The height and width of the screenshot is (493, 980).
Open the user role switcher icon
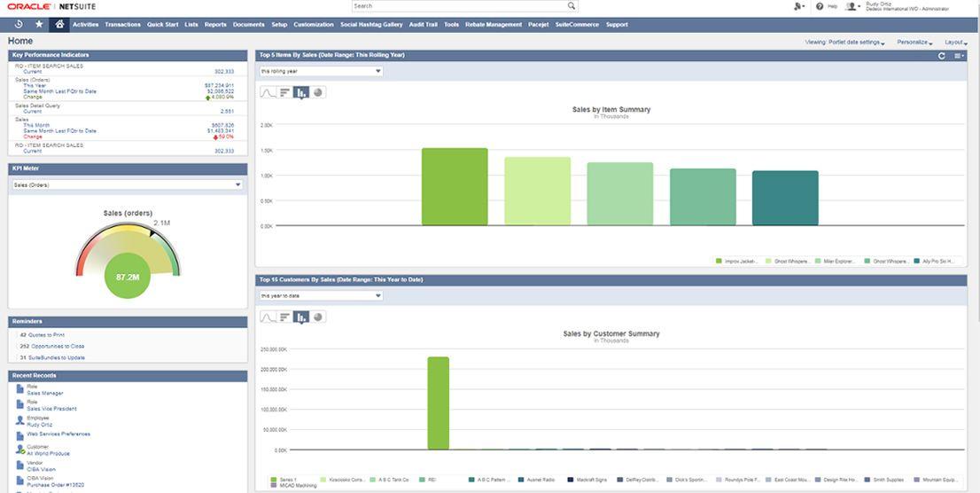click(852, 6)
